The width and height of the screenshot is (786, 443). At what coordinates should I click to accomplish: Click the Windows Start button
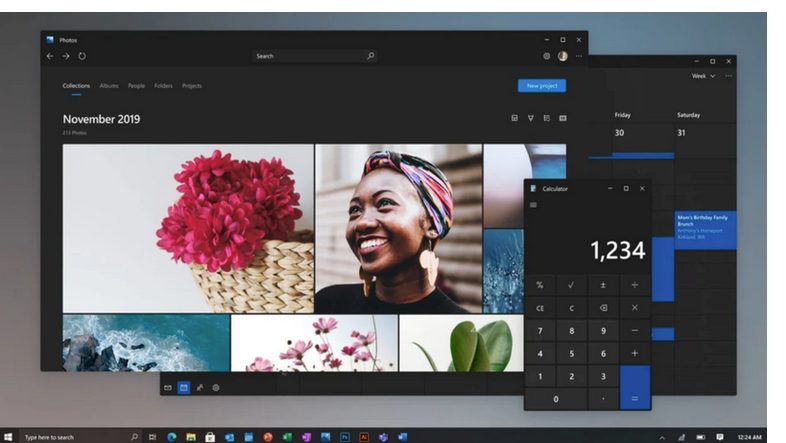(8, 437)
